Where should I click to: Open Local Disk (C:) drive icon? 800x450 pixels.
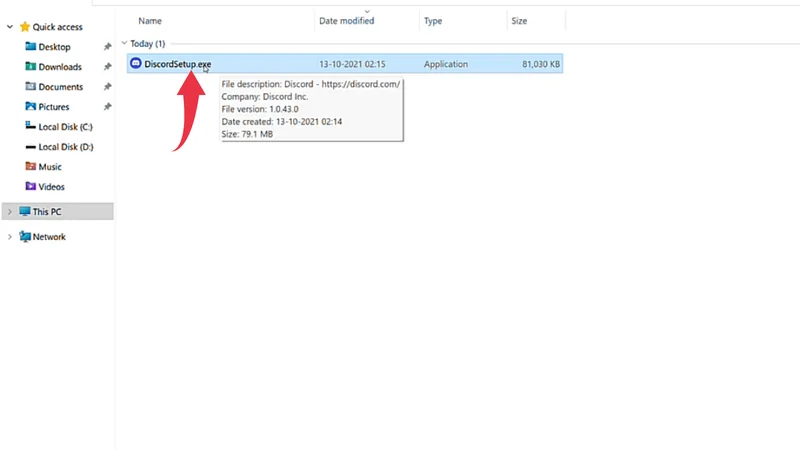click(x=31, y=127)
